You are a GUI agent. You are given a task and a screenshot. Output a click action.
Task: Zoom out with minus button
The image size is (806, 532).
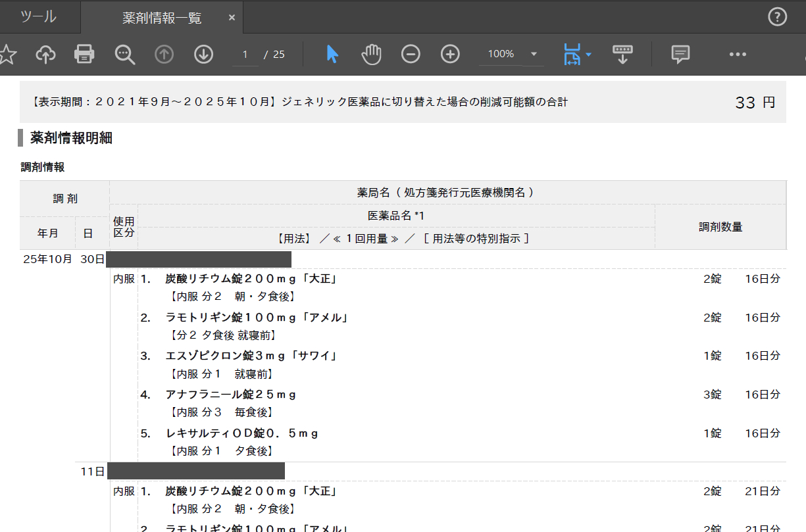coord(411,55)
